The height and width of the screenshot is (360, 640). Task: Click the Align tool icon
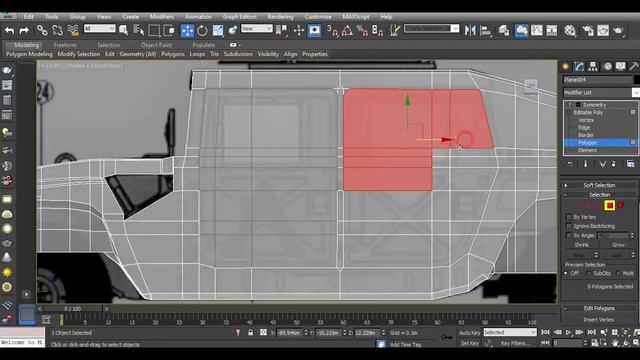coord(486,30)
